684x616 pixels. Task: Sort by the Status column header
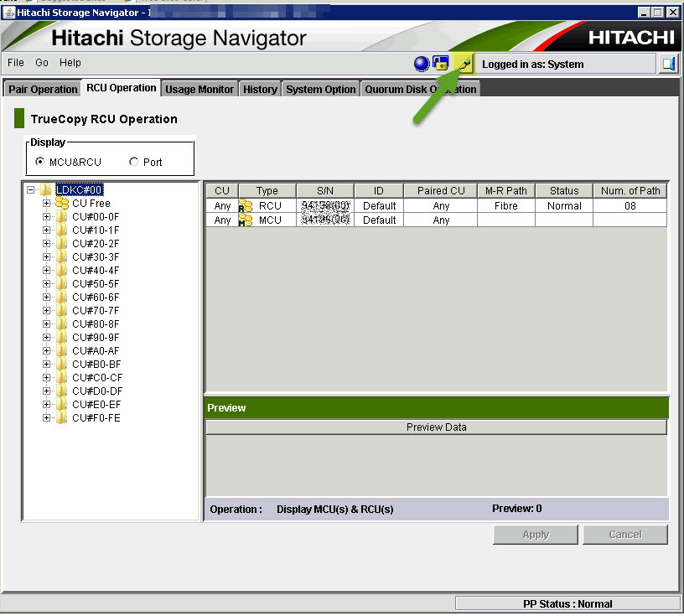tap(564, 190)
